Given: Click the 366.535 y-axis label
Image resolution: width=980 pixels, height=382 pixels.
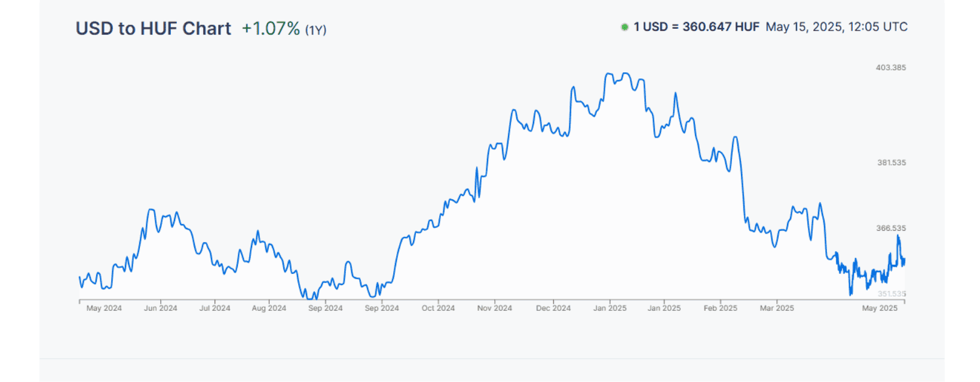Looking at the screenshot, I should pos(891,228).
